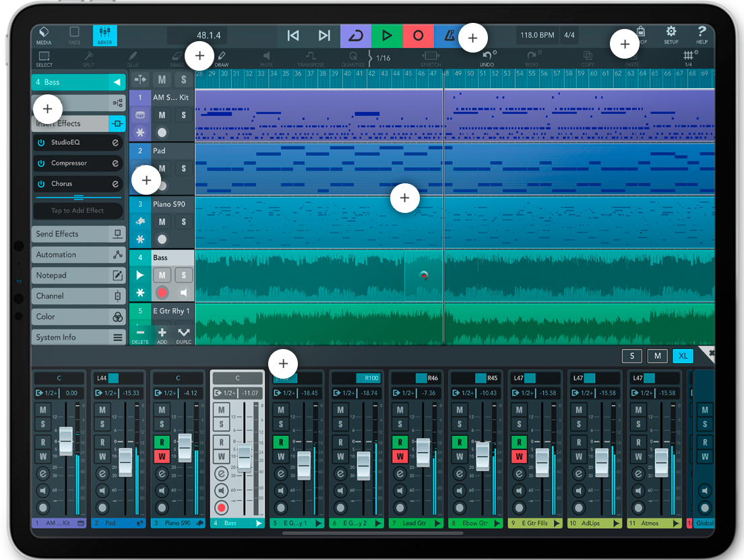
Task: Click the 118.0 BPM tempo display
Action: click(x=537, y=35)
